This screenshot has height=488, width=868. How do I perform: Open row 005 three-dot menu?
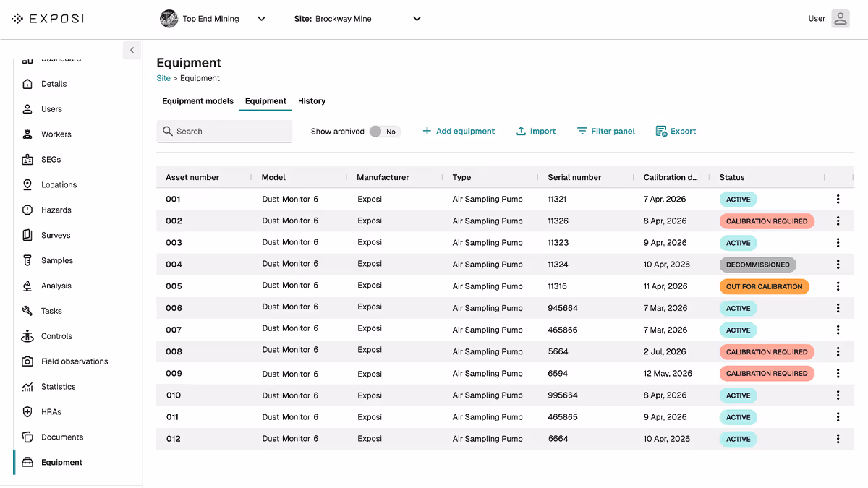(x=838, y=286)
